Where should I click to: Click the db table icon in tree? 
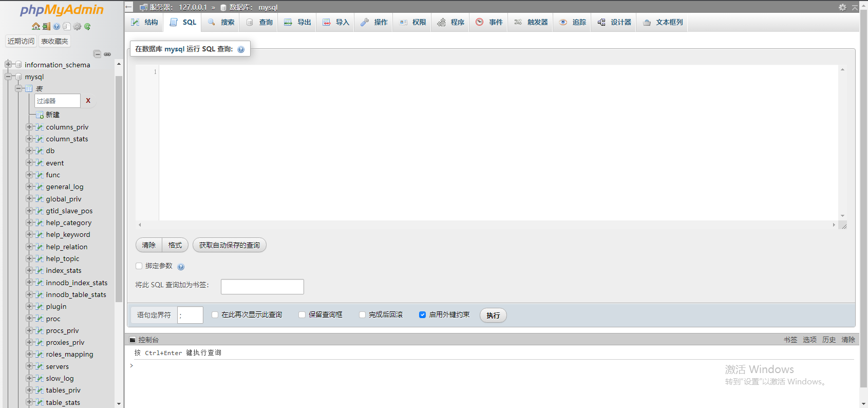(x=40, y=151)
